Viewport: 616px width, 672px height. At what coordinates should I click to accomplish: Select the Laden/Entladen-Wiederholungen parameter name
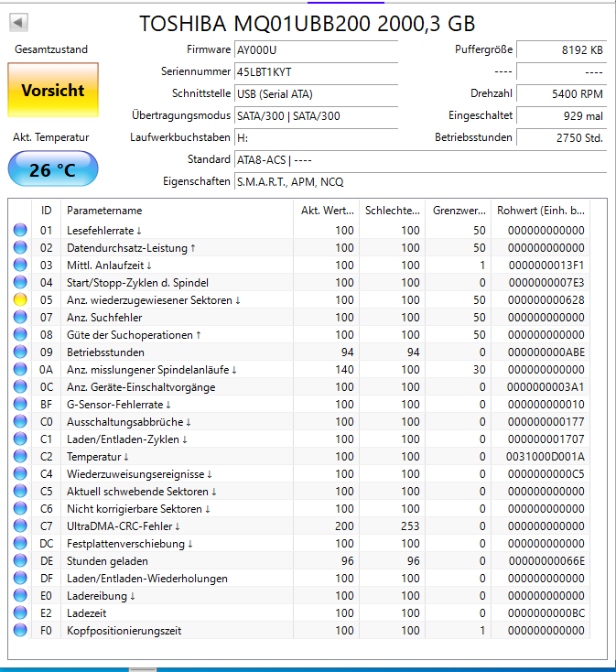click(147, 579)
